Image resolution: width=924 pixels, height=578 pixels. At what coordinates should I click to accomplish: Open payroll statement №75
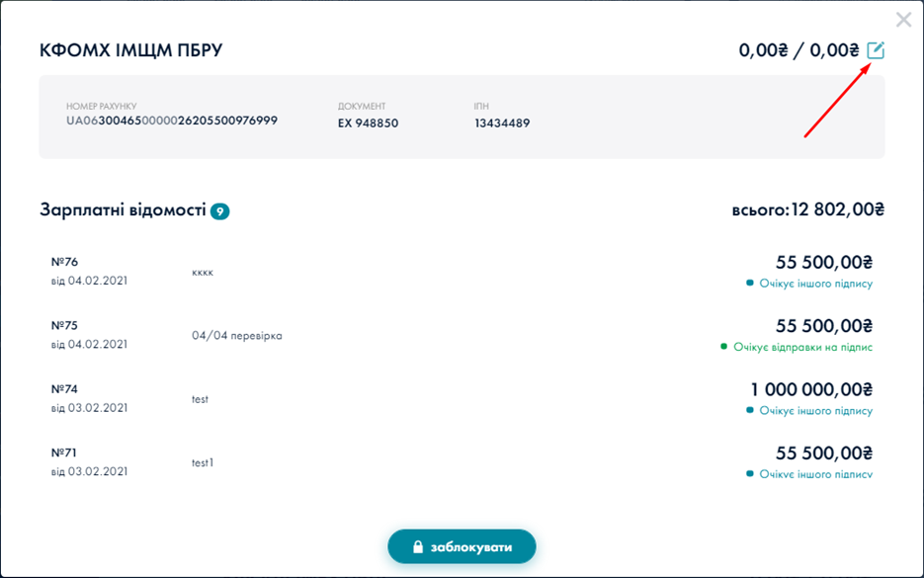(x=64, y=326)
